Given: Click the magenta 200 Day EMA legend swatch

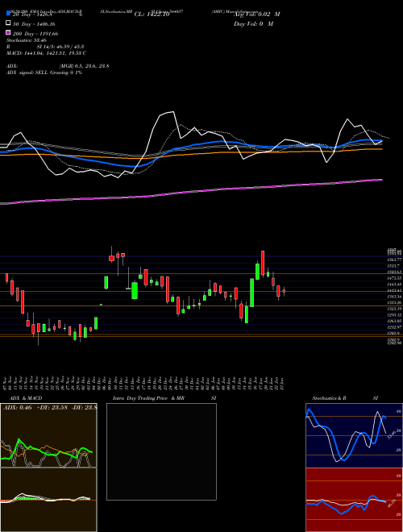Looking at the screenshot, I should click(8, 33).
